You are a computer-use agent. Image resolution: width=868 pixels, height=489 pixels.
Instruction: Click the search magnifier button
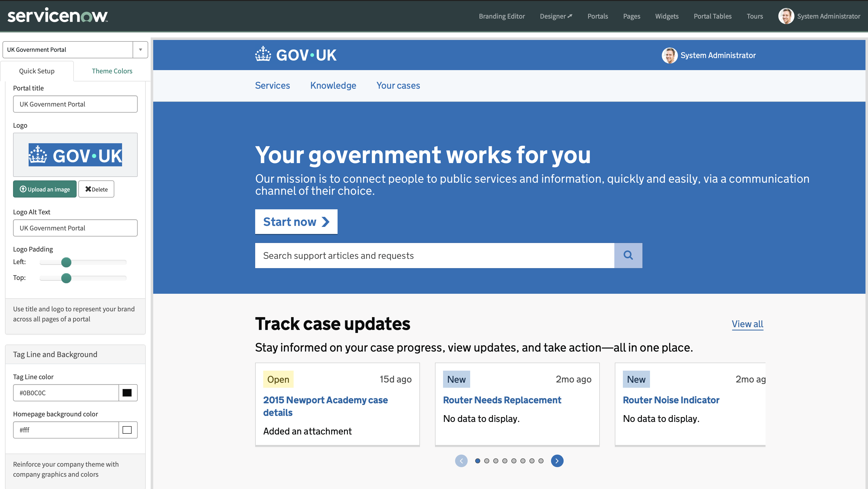tap(628, 255)
